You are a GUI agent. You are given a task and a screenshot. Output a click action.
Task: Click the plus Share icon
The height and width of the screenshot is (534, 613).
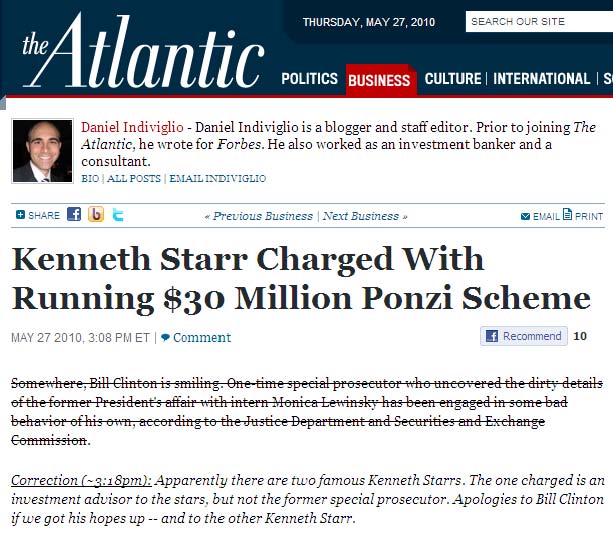click(20, 215)
